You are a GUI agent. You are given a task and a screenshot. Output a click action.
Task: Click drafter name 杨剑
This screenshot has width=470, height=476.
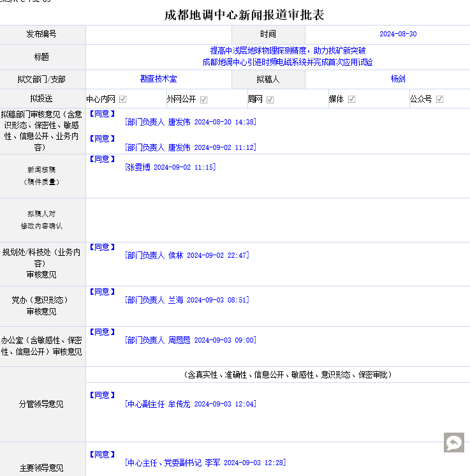coord(398,79)
